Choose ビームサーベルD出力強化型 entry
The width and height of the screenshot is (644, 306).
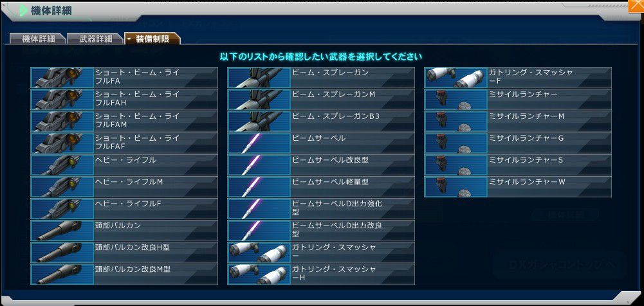click(321, 209)
